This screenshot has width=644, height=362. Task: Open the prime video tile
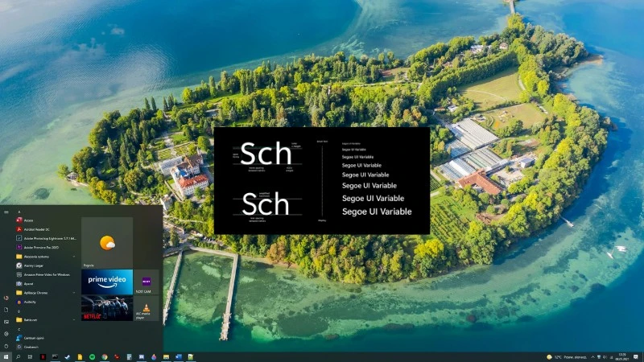(x=107, y=282)
